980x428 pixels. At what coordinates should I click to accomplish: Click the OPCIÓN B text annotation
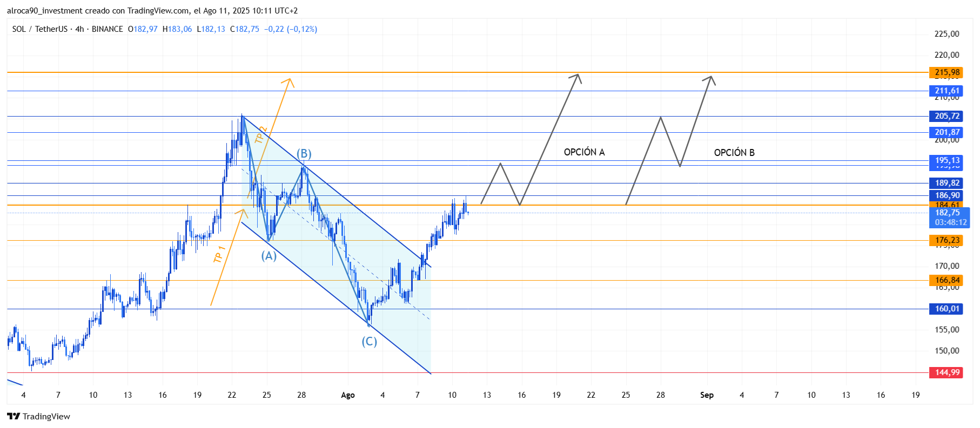tap(734, 153)
